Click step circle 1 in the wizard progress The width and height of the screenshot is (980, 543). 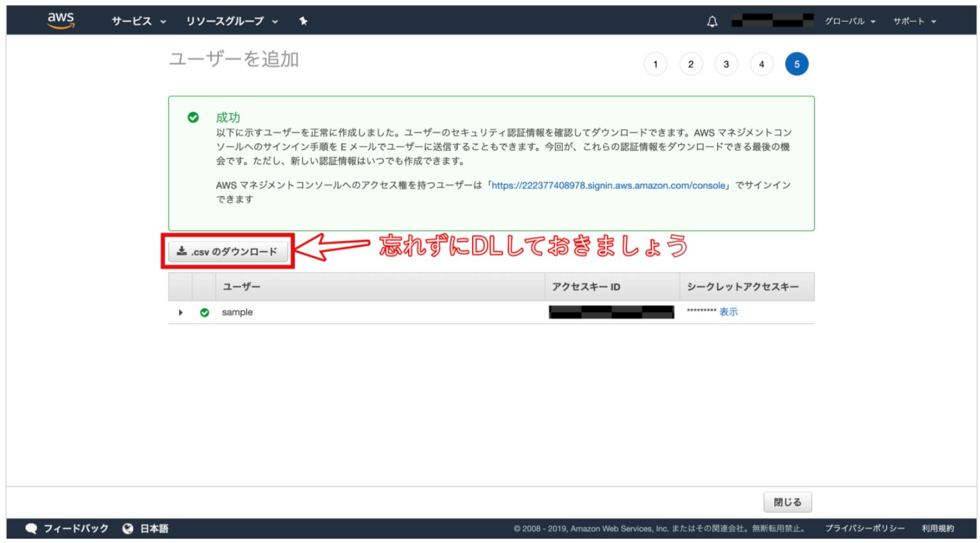[656, 64]
